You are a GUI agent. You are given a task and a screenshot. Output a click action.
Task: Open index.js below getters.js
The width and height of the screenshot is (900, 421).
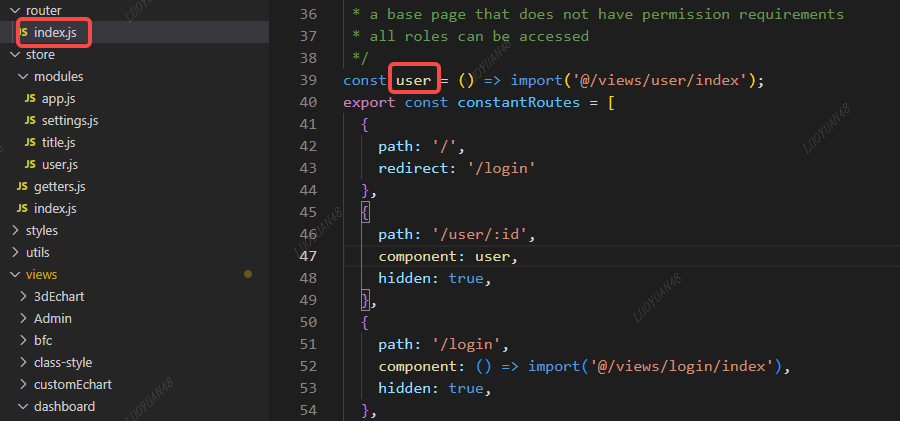55,208
